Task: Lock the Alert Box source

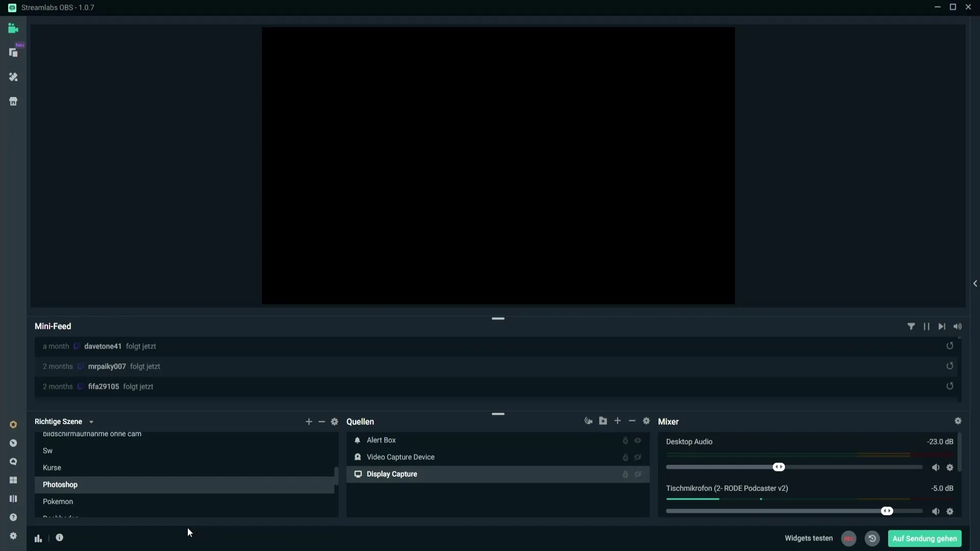Action: click(x=625, y=440)
